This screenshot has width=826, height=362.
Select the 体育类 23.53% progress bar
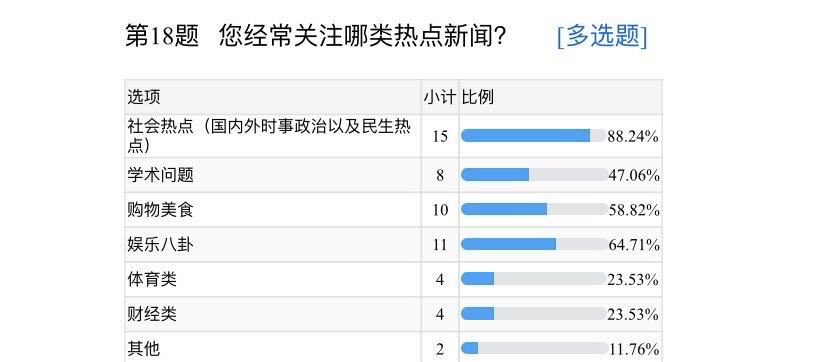point(534,279)
